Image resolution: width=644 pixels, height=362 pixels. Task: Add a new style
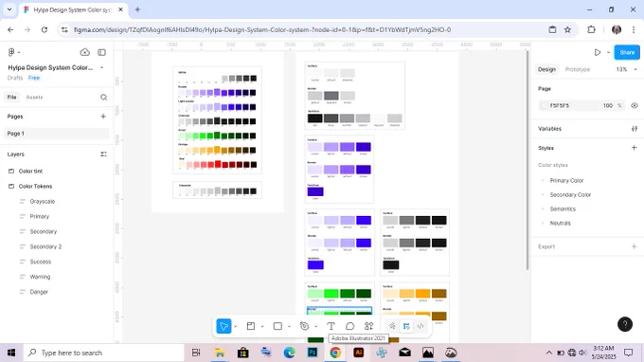point(635,148)
